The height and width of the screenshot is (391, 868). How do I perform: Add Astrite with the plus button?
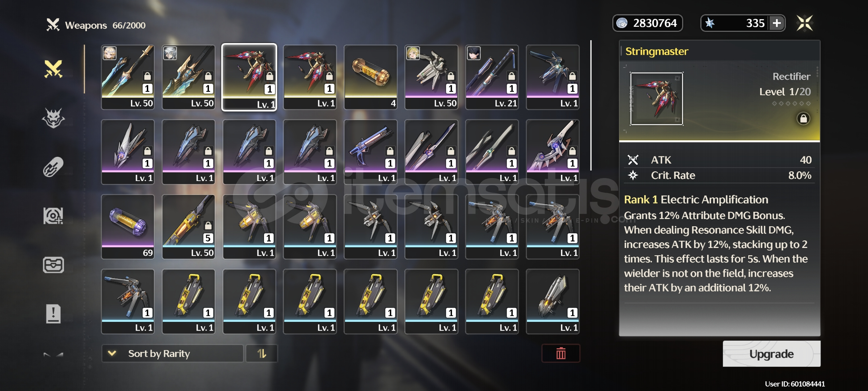click(x=777, y=23)
